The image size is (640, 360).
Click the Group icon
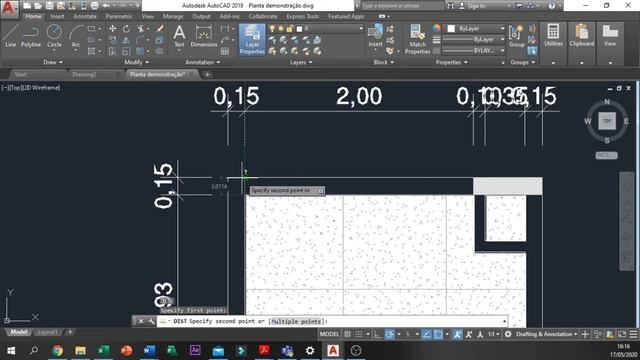[517, 36]
